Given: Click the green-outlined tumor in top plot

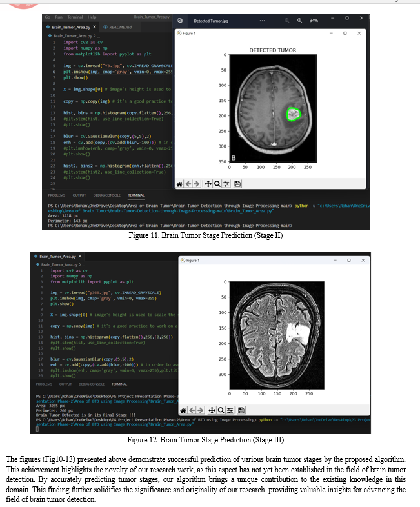Looking at the screenshot, I should tap(294, 114).
